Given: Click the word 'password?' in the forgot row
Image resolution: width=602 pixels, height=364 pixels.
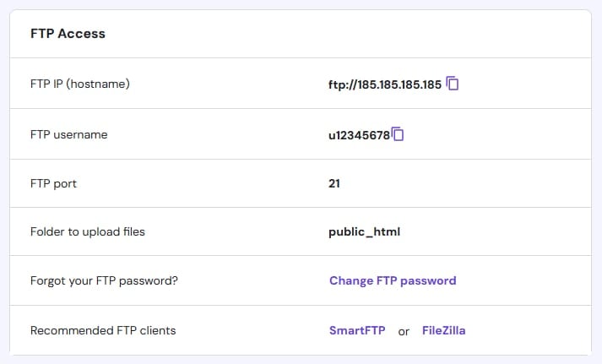Looking at the screenshot, I should click(152, 281).
